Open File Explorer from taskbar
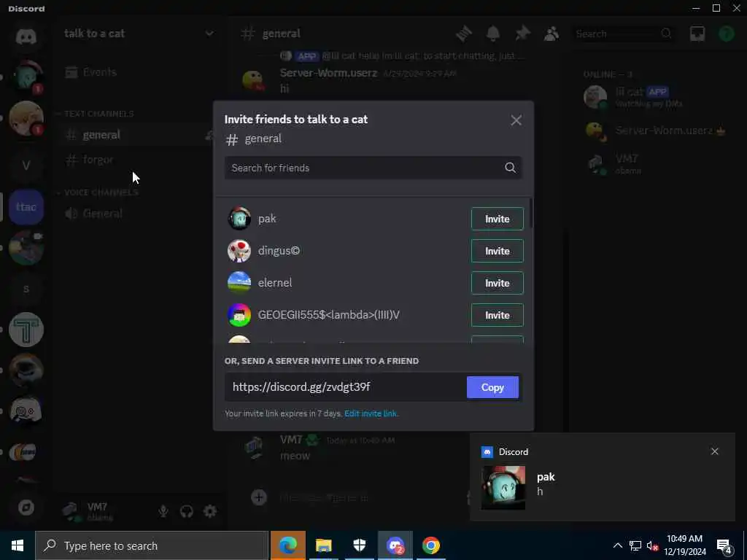747x560 pixels. click(x=323, y=545)
